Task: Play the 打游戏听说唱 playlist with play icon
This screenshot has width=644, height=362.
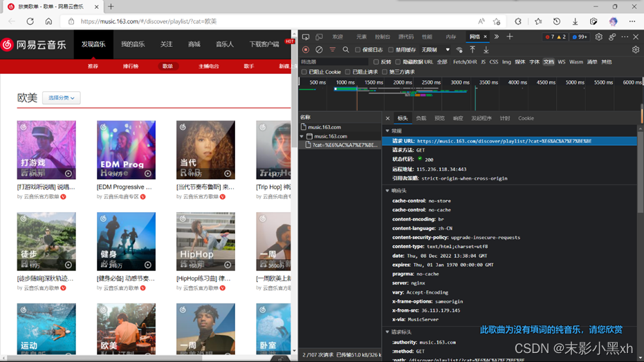Action: 68,173
